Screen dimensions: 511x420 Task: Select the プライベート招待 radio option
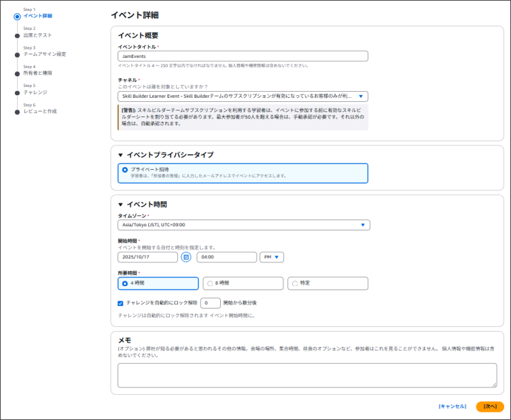coord(125,170)
